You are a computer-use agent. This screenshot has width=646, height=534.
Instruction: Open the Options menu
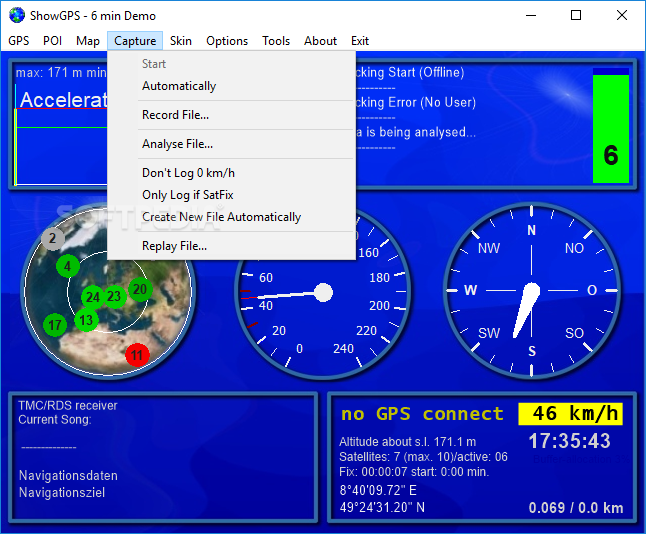point(227,41)
